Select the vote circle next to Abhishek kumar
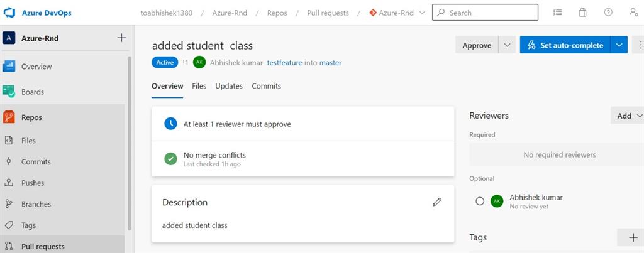Image resolution: width=644 pixels, height=253 pixels. click(480, 202)
